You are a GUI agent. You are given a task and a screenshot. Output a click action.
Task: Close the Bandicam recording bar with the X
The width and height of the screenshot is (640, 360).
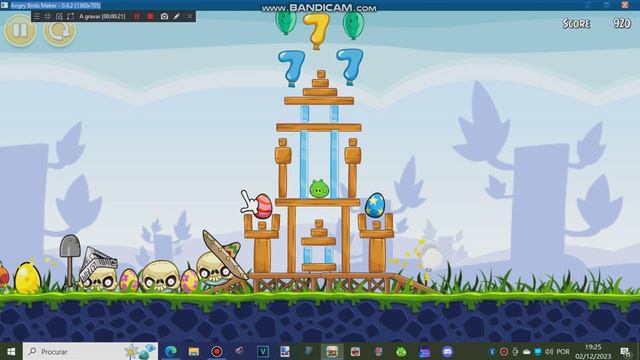tap(189, 16)
